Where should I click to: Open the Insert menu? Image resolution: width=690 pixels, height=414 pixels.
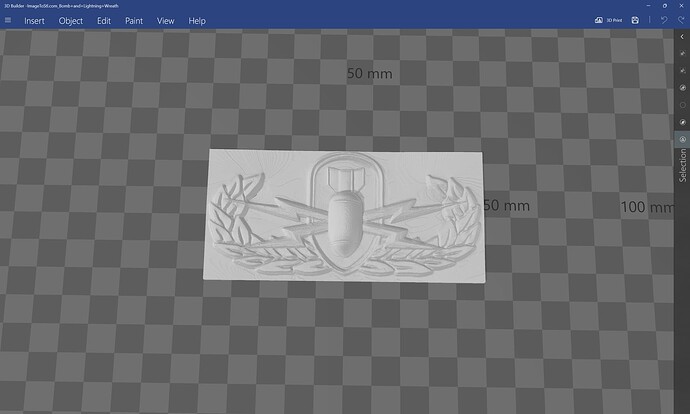[34, 20]
